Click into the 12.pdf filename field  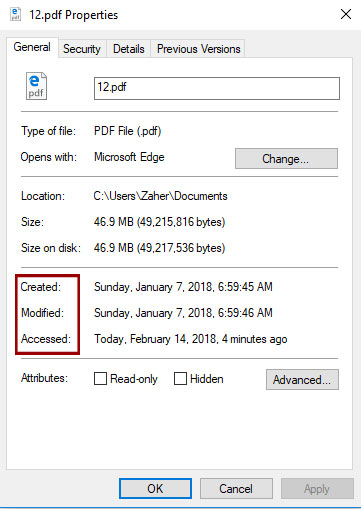pyautogui.click(x=217, y=88)
